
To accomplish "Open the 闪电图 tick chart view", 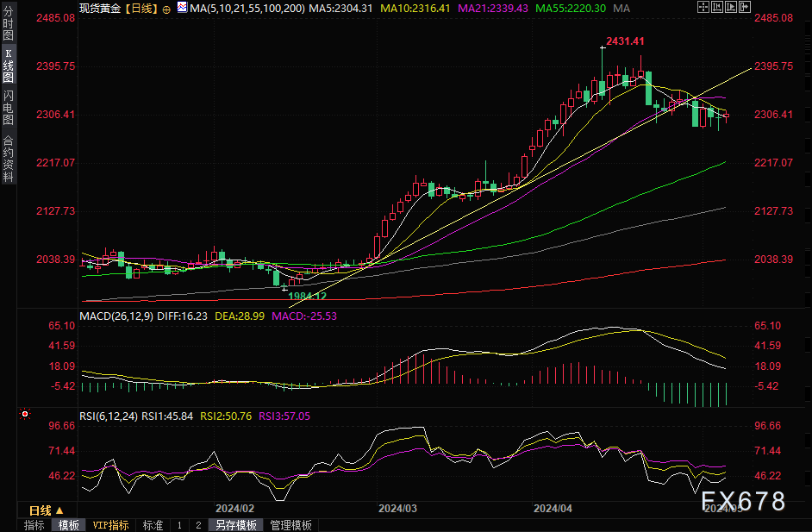I will click(8, 109).
